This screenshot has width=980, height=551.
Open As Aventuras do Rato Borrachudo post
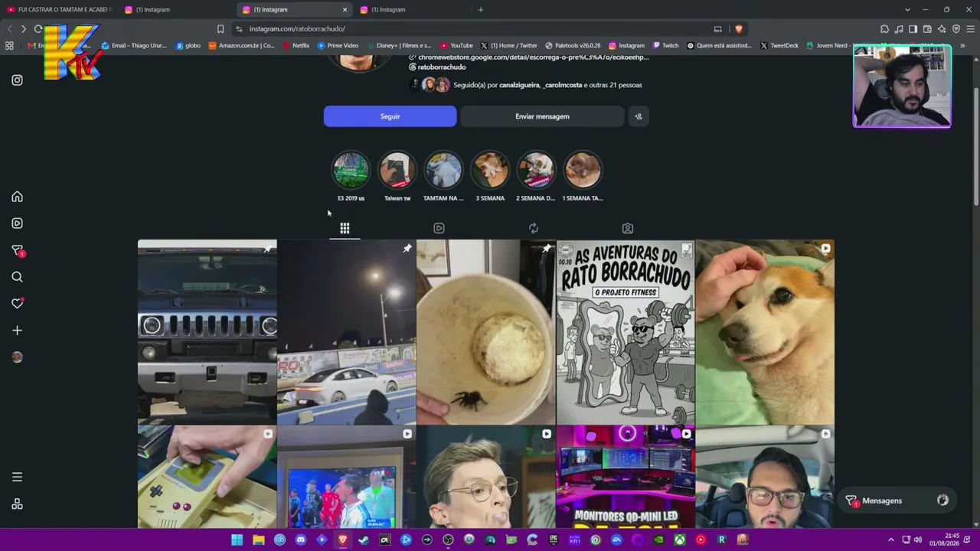pos(626,332)
